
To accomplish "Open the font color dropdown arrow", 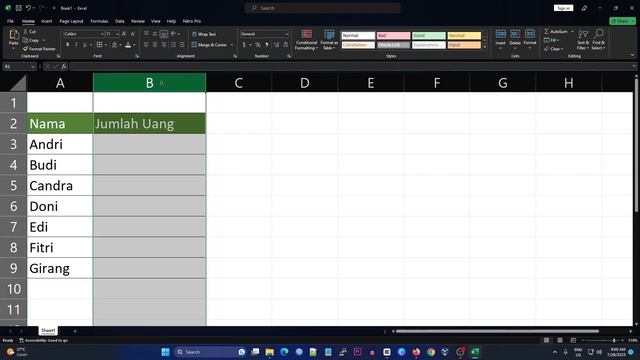I will pos(134,44).
